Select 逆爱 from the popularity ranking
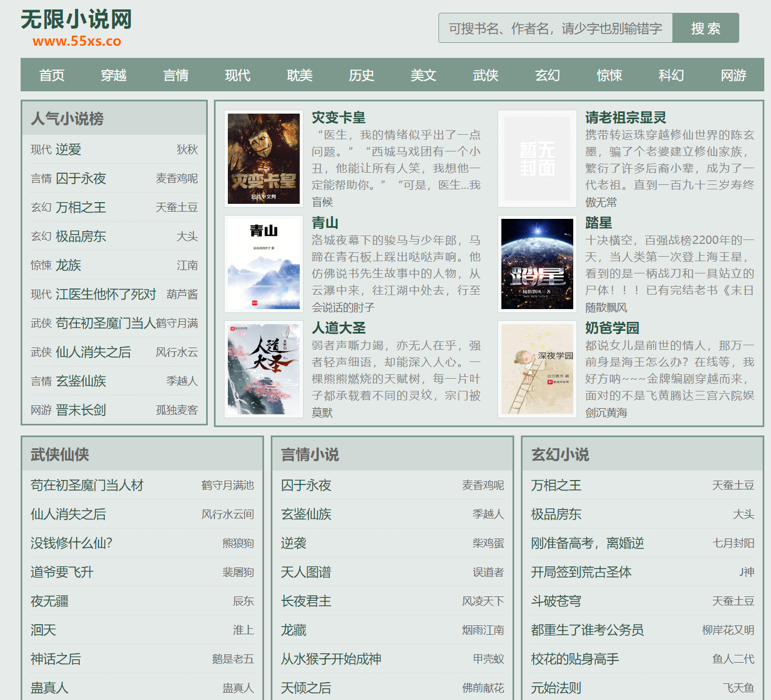 [69, 149]
